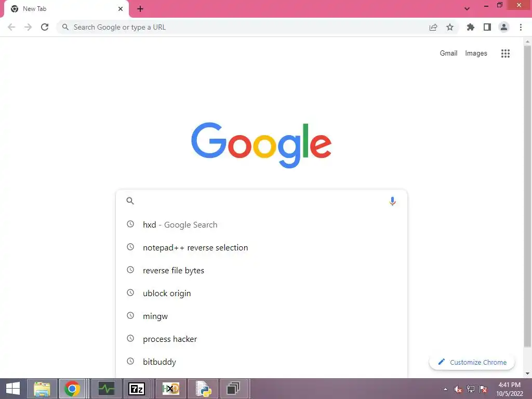Click the stacked windows taskbar icon

point(233,389)
